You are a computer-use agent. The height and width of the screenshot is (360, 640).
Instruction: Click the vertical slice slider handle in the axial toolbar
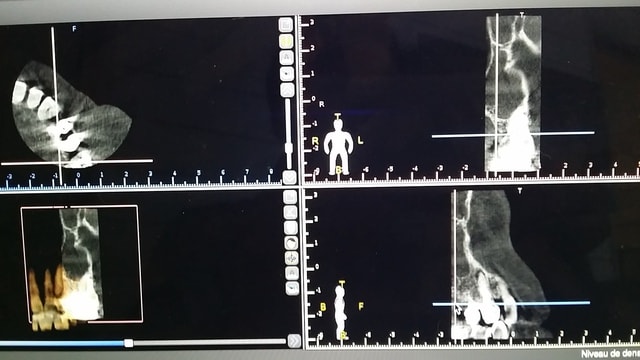(x=289, y=148)
